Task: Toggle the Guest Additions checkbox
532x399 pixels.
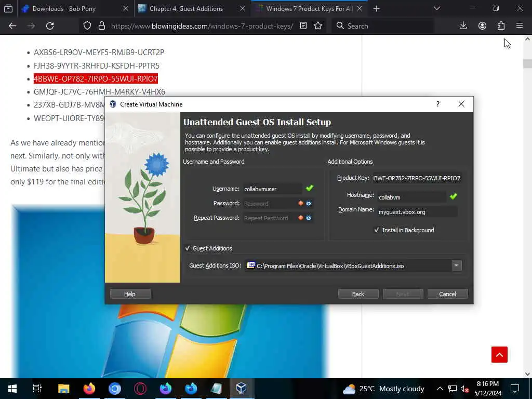Action: tap(188, 248)
